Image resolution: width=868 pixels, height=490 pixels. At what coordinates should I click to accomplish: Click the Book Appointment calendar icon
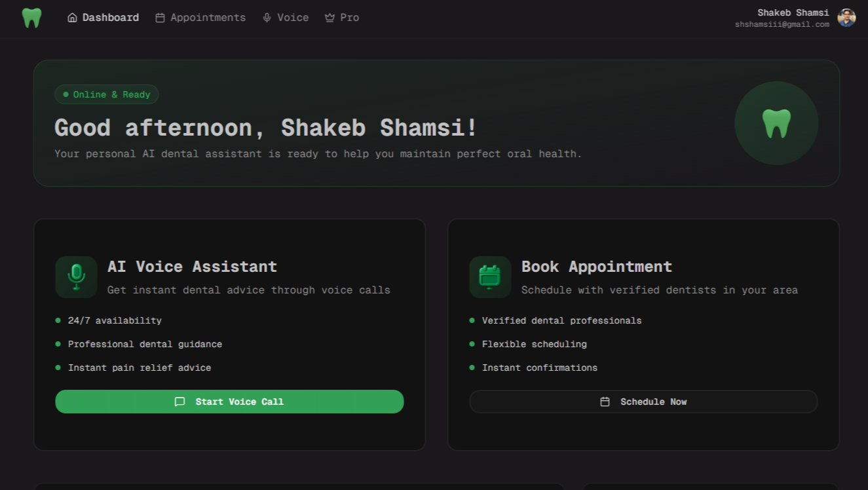(x=490, y=276)
